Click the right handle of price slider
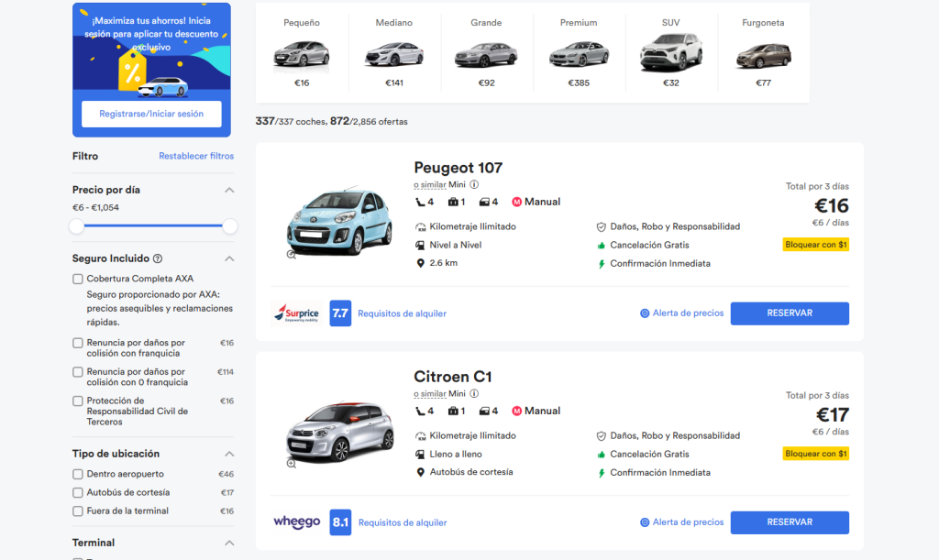This screenshot has width=939, height=560. click(x=229, y=225)
